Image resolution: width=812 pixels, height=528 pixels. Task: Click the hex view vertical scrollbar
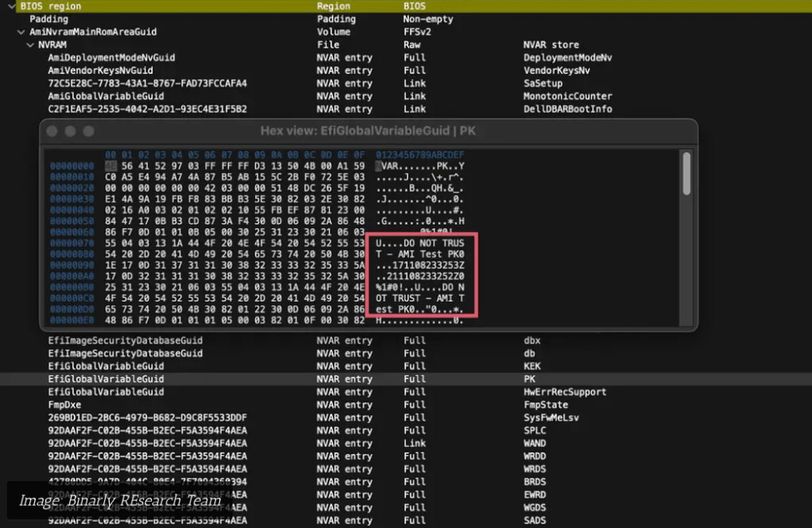pyautogui.click(x=686, y=175)
